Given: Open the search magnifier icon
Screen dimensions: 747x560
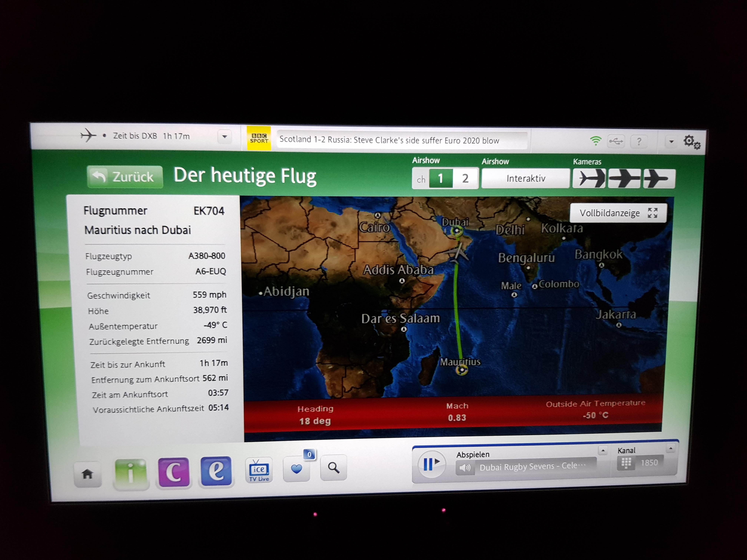Looking at the screenshot, I should coord(334,468).
